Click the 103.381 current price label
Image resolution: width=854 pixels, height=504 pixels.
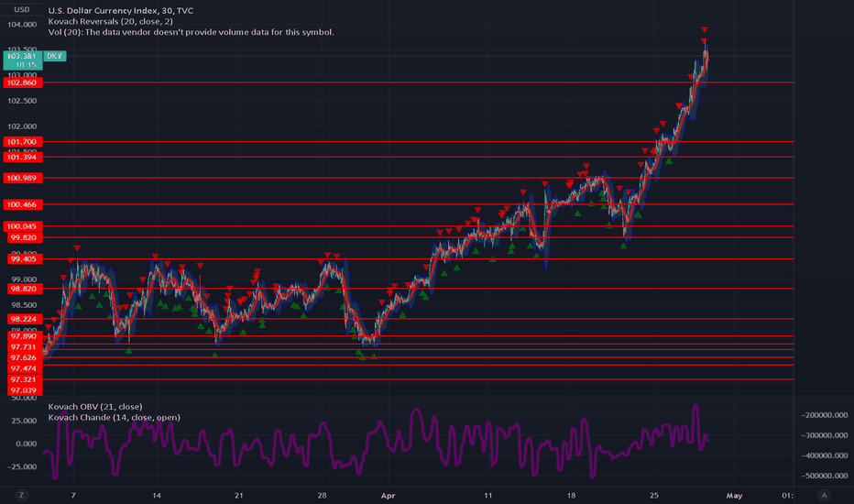(x=22, y=56)
